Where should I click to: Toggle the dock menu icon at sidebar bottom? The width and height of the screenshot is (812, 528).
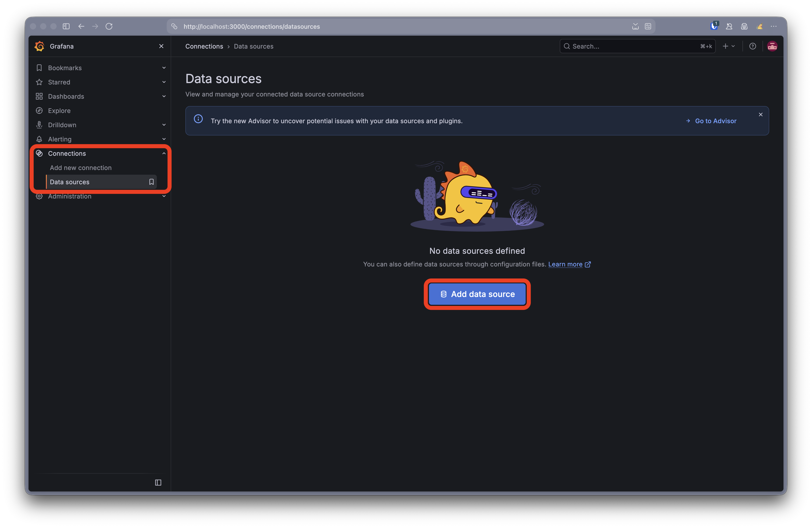tap(158, 483)
